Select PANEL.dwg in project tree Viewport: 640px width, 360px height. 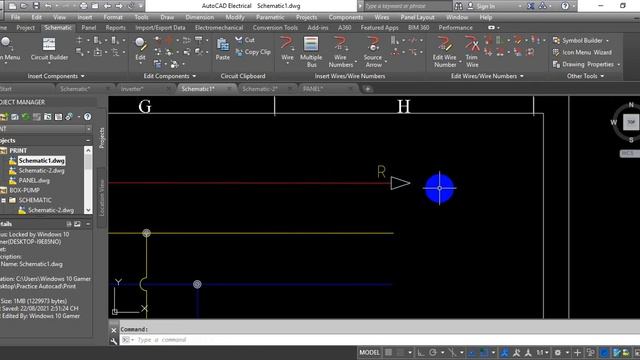34,180
